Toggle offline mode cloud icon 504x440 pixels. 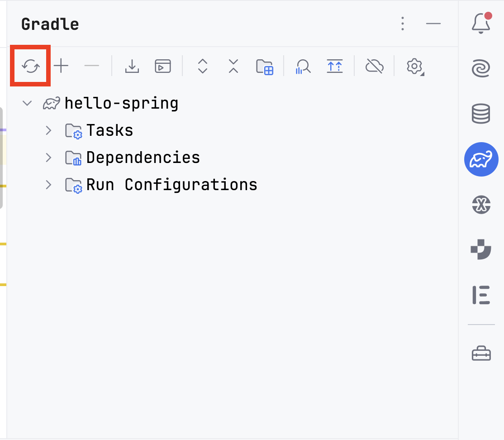(375, 66)
